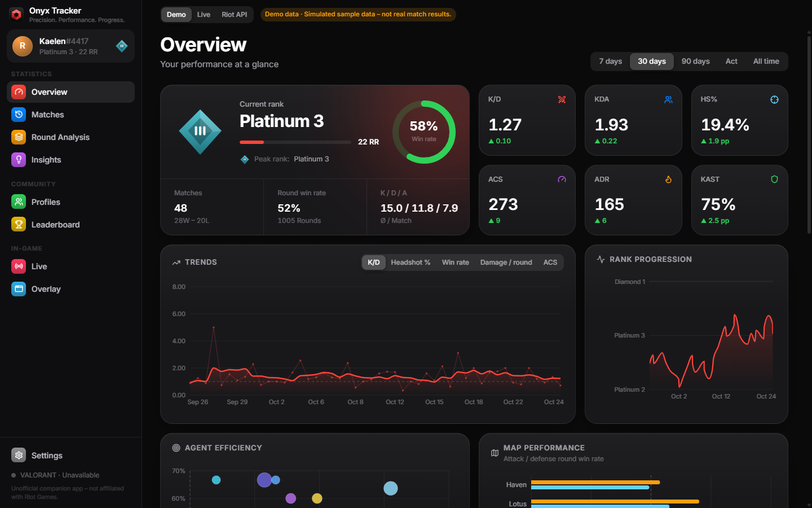Open Matches history icon in sidebar
The width and height of the screenshot is (812, 508).
pyautogui.click(x=19, y=115)
